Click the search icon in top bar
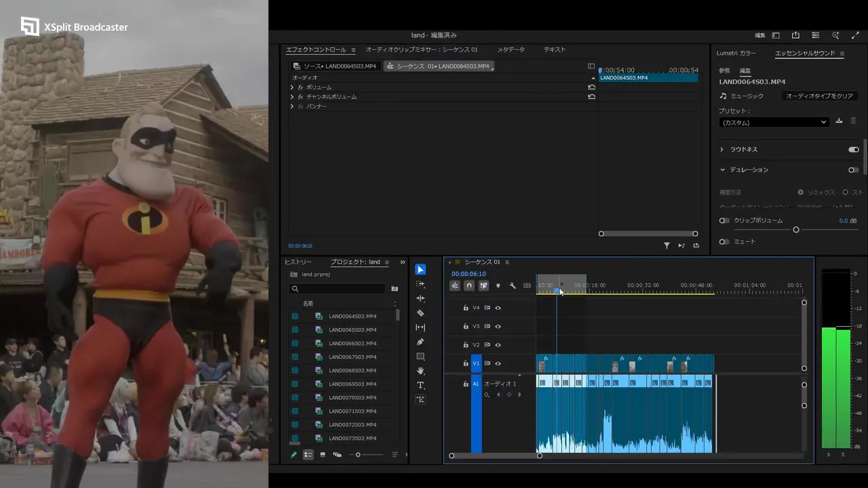The image size is (868, 488). pos(835,35)
